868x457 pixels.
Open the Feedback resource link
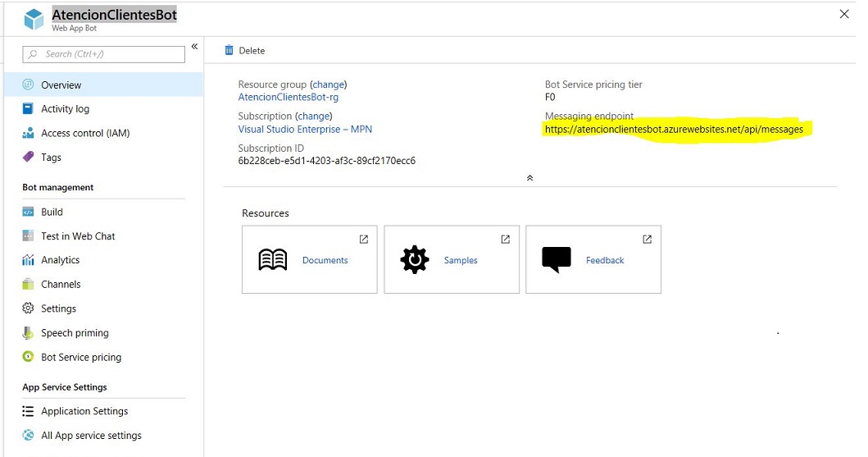point(605,260)
